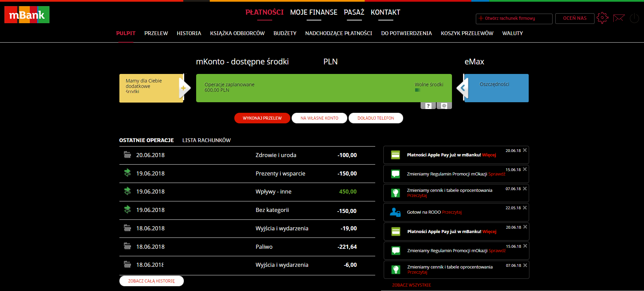Click the Wolne środki label
Viewport: 644px width, 291px height.
[429, 85]
